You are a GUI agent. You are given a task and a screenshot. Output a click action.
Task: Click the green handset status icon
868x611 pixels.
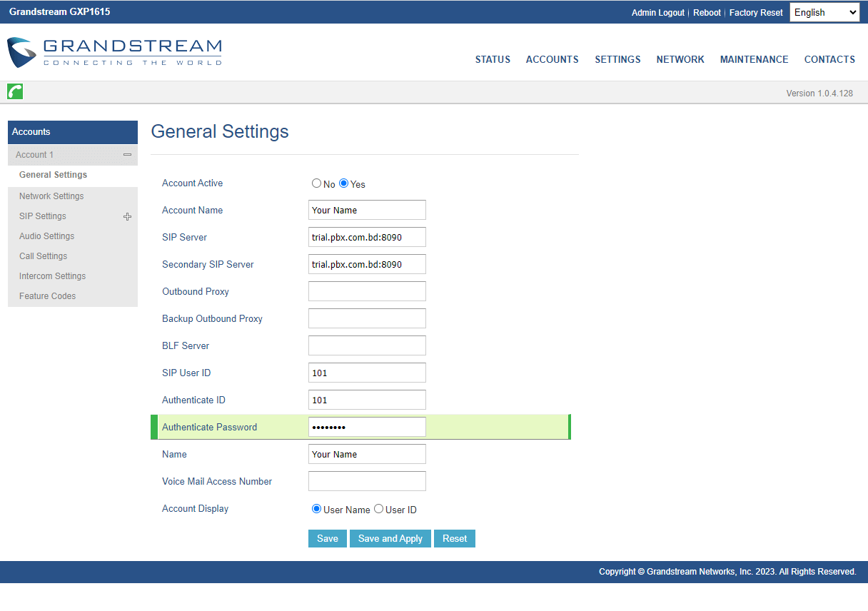pos(14,91)
